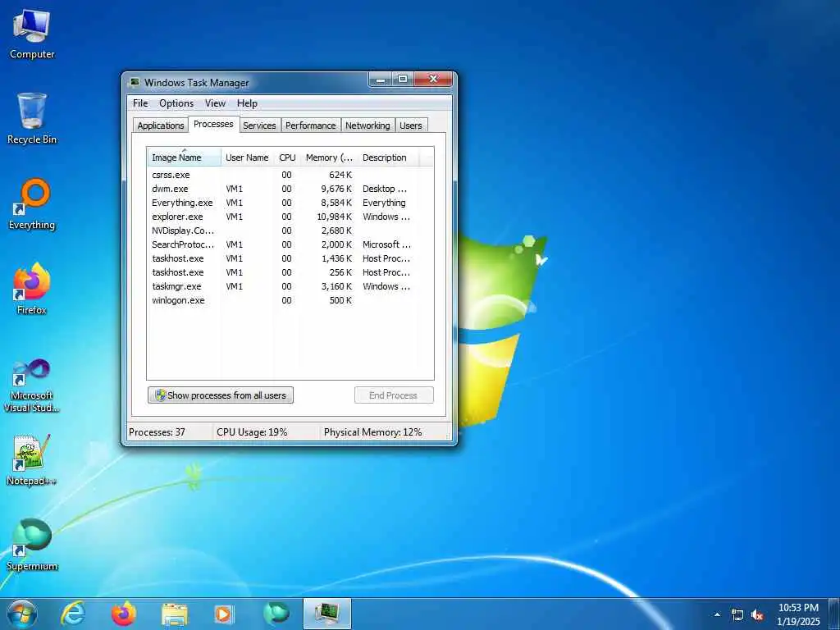
Task: Sort by the User Name column
Action: pyautogui.click(x=247, y=157)
